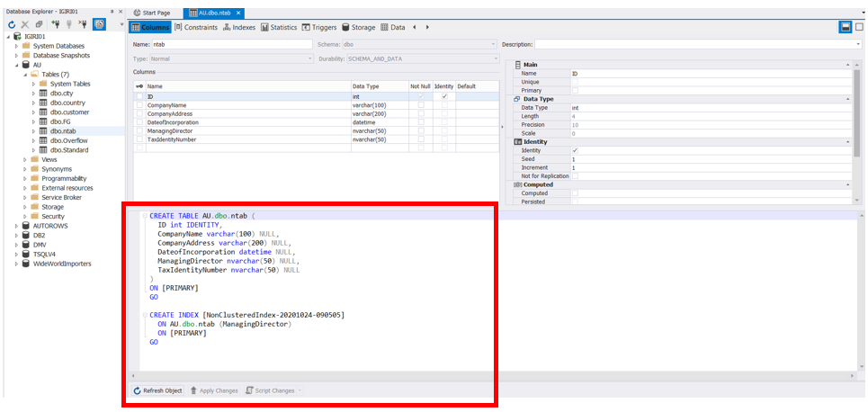The width and height of the screenshot is (868, 412).
Task: Click into the table Name field
Action: pos(232,44)
